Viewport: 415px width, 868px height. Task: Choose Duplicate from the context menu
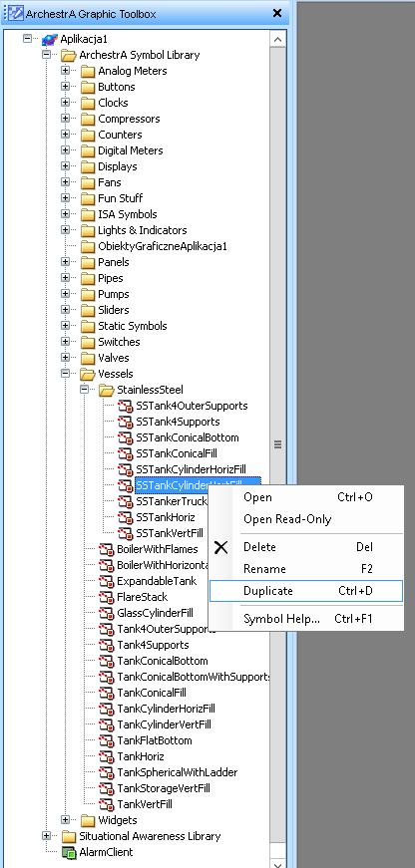point(306,591)
